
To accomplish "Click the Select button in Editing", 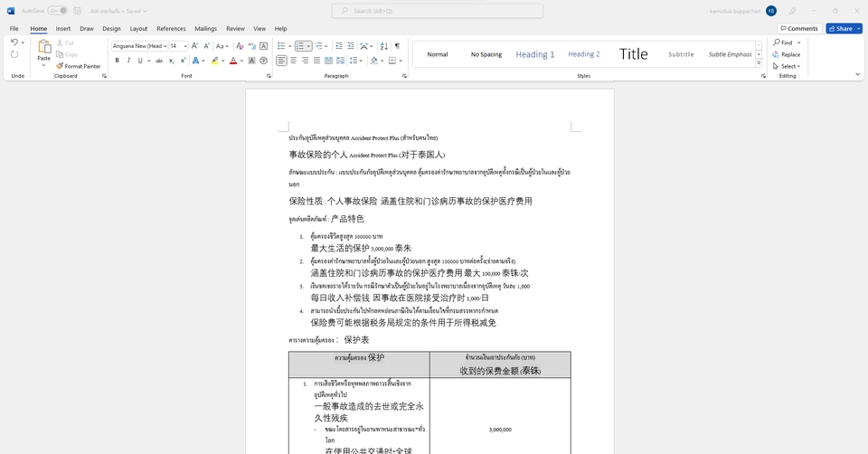I will pos(787,66).
